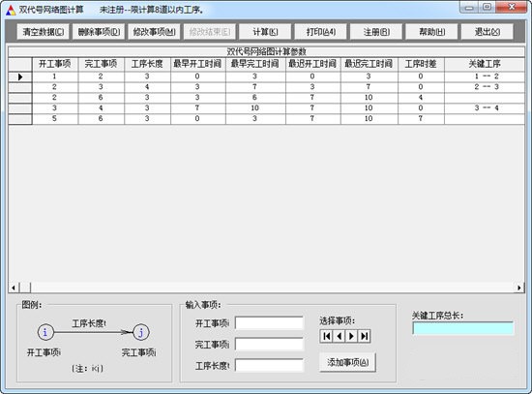532x394 pixels.
Task: Select key process cell '3 -- 4'
Action: tap(485, 108)
